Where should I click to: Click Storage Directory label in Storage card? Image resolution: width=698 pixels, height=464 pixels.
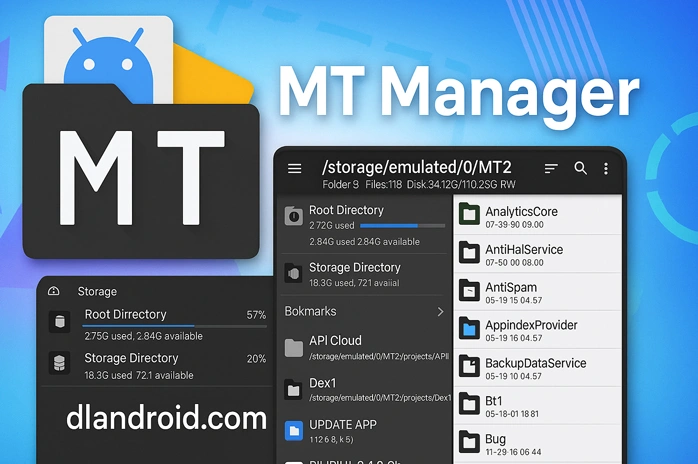coord(131,358)
